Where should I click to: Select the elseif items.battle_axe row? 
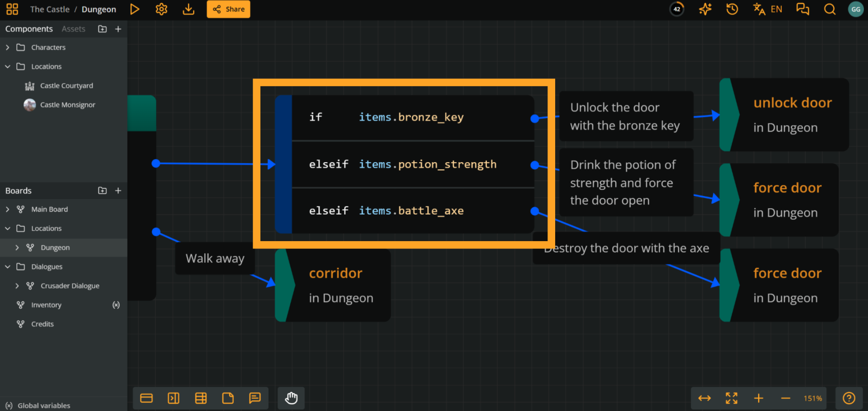coord(413,211)
